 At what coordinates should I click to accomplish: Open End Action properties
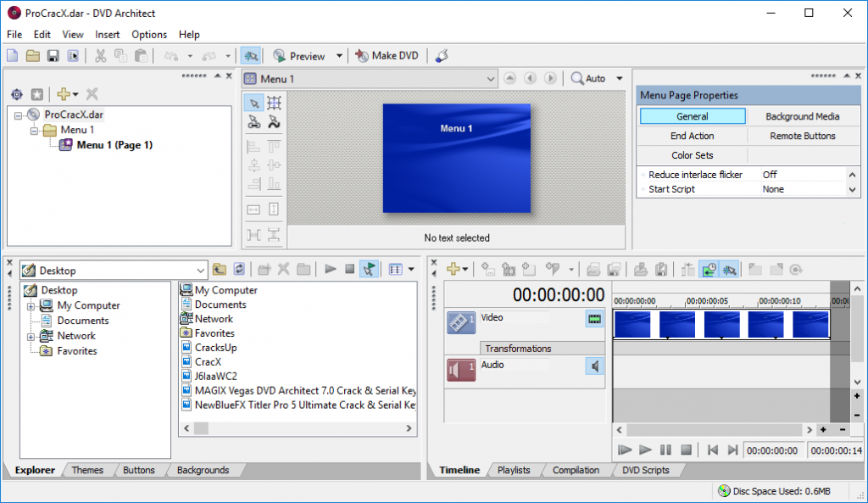pyautogui.click(x=692, y=136)
